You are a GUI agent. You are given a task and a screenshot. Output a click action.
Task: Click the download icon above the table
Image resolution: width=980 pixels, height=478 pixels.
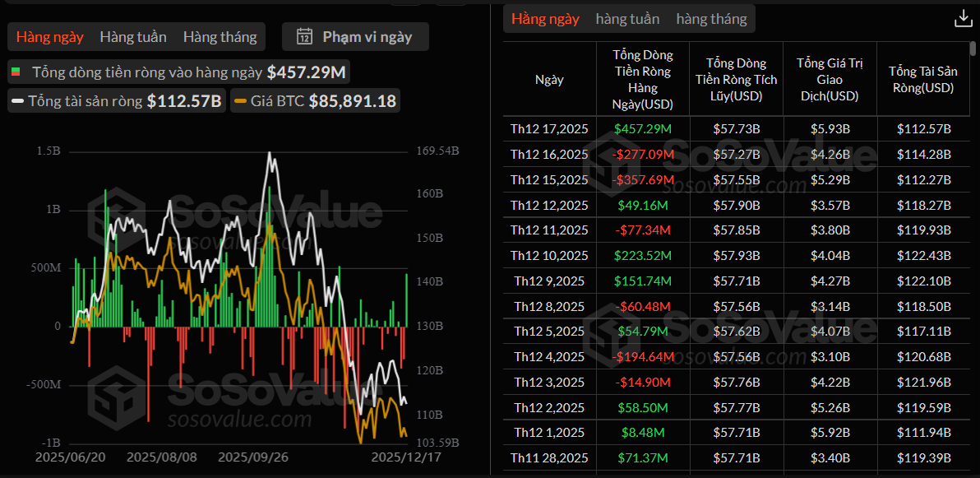(962, 19)
